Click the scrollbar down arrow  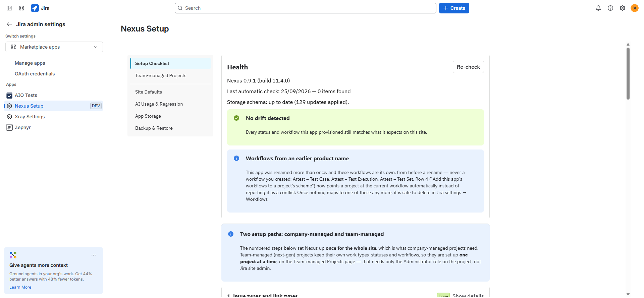tap(628, 294)
